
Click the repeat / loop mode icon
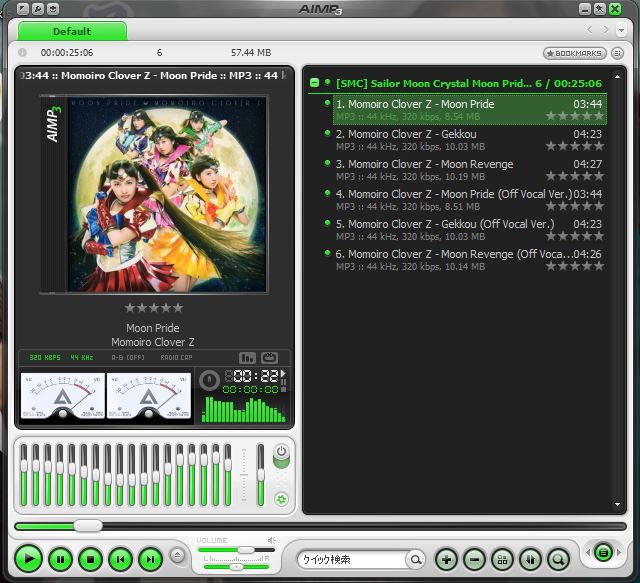pyautogui.click(x=269, y=358)
